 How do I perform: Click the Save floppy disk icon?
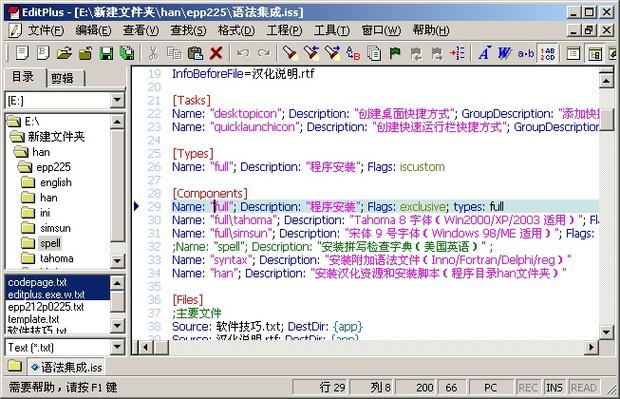(x=106, y=53)
